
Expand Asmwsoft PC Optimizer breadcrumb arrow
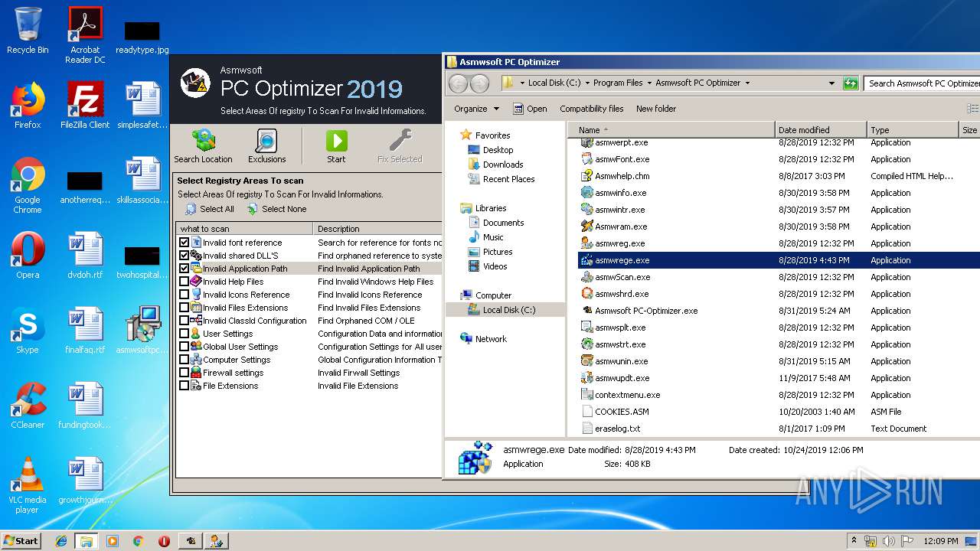point(747,83)
